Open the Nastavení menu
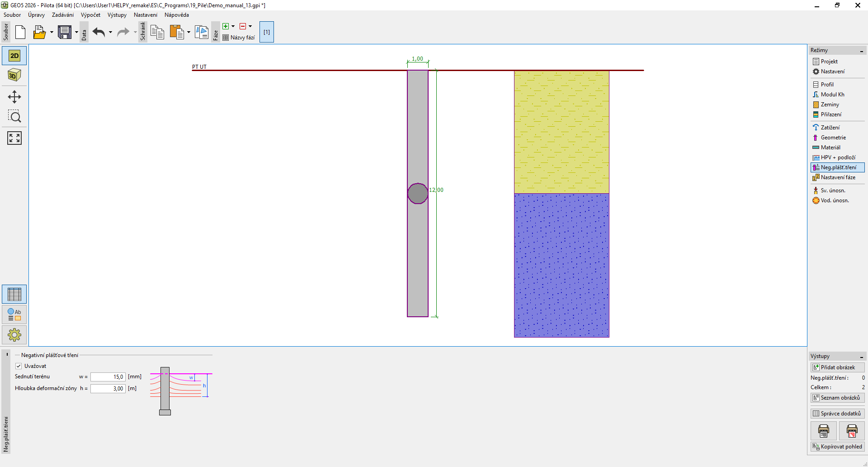 145,15
